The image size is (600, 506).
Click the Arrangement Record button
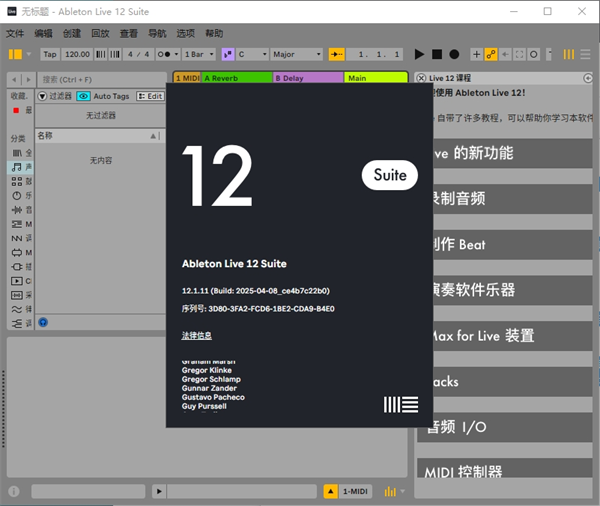pyautogui.click(x=454, y=54)
